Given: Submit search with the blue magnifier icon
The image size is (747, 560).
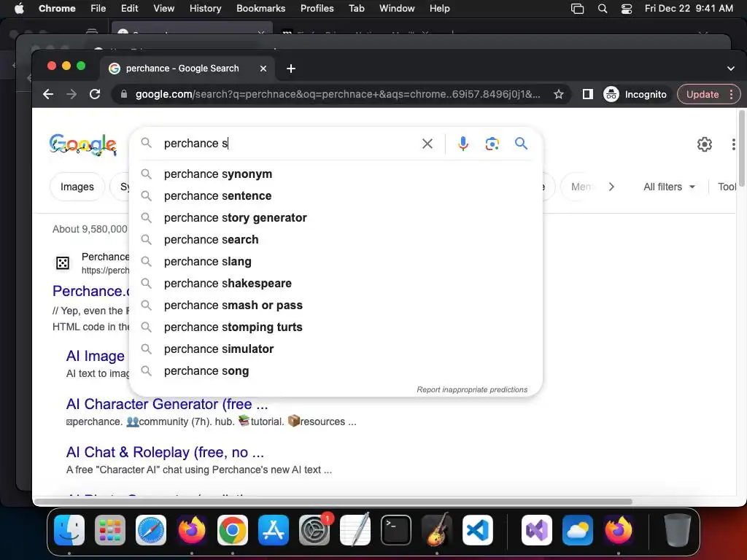Looking at the screenshot, I should pos(521,144).
